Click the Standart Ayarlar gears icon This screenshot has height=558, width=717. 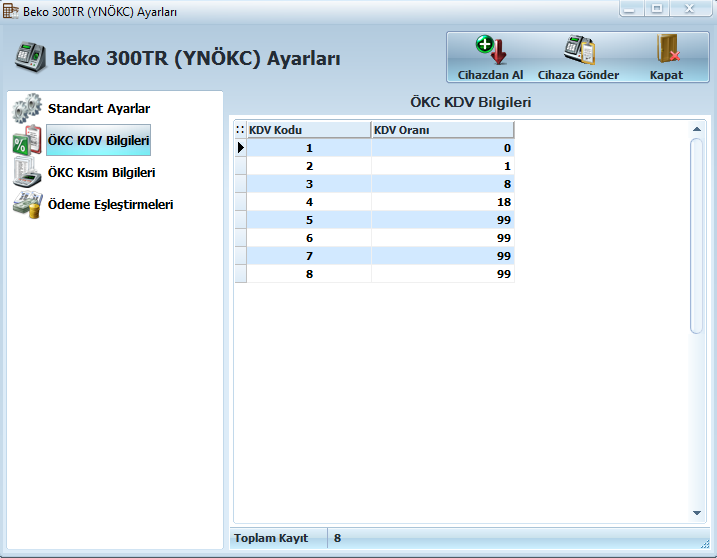click(x=27, y=108)
